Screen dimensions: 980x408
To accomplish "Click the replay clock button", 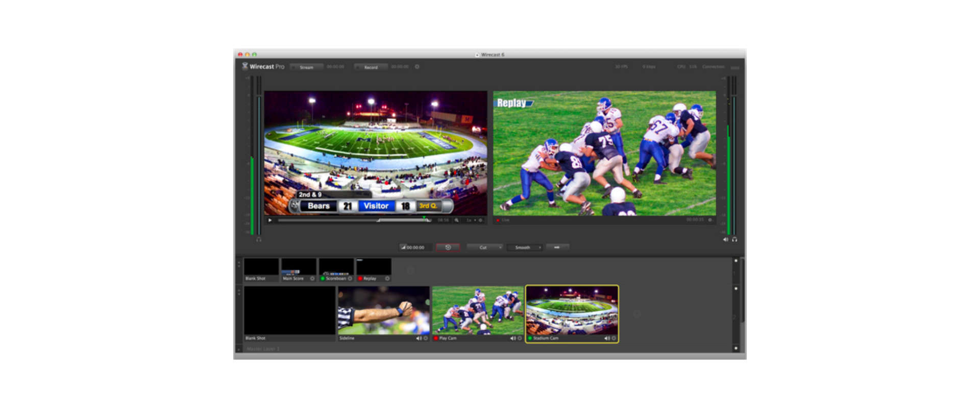I will point(448,247).
